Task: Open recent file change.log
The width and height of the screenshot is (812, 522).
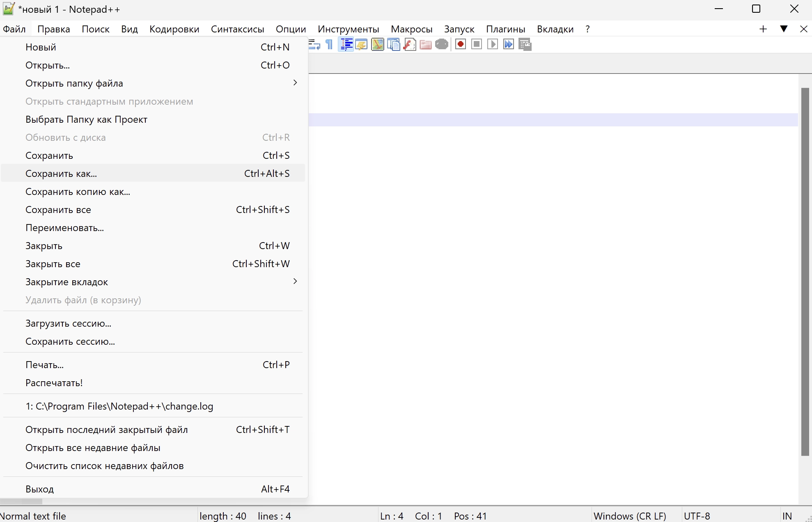Action: coord(119,406)
